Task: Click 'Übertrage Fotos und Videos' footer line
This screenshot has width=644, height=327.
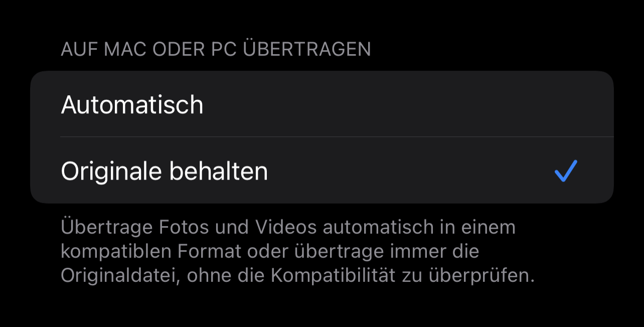Action: (x=189, y=227)
